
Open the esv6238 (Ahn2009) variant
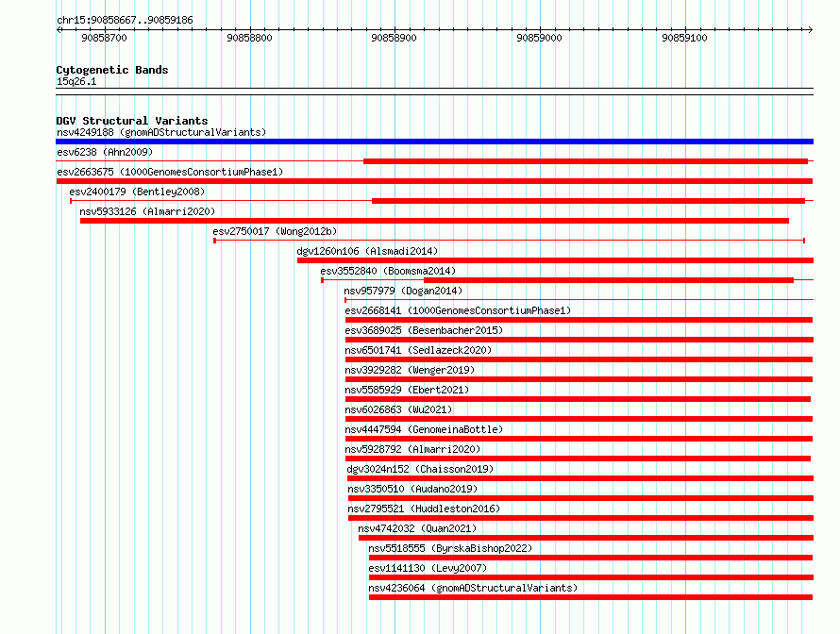pyautogui.click(x=105, y=152)
